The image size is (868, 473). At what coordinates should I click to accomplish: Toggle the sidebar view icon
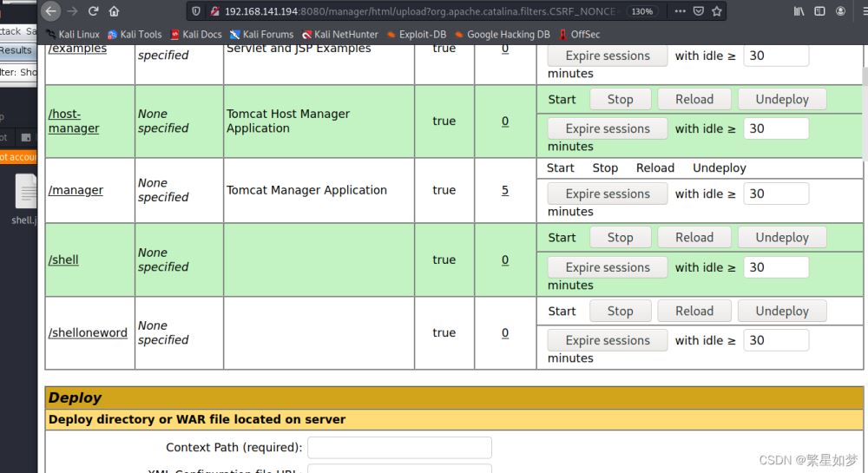coord(819,11)
